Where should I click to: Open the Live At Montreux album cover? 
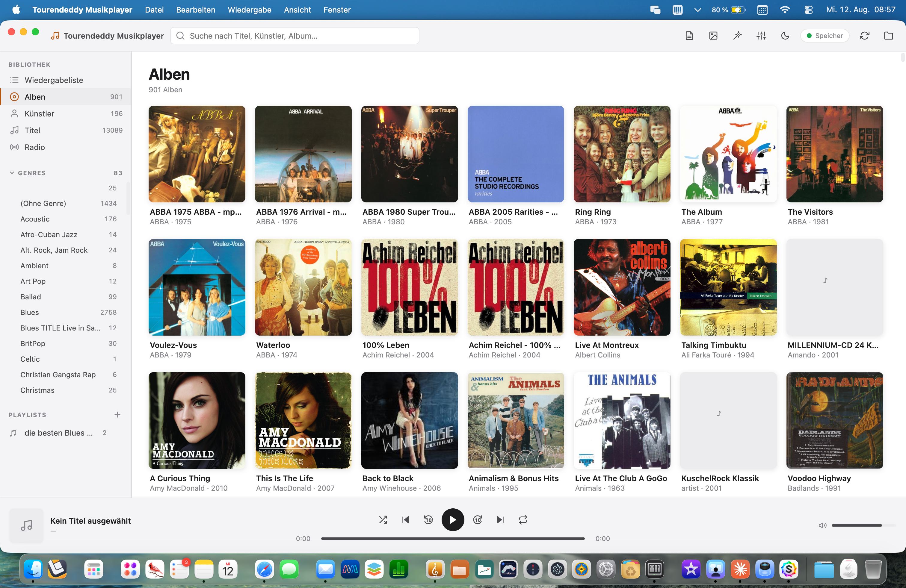point(622,287)
